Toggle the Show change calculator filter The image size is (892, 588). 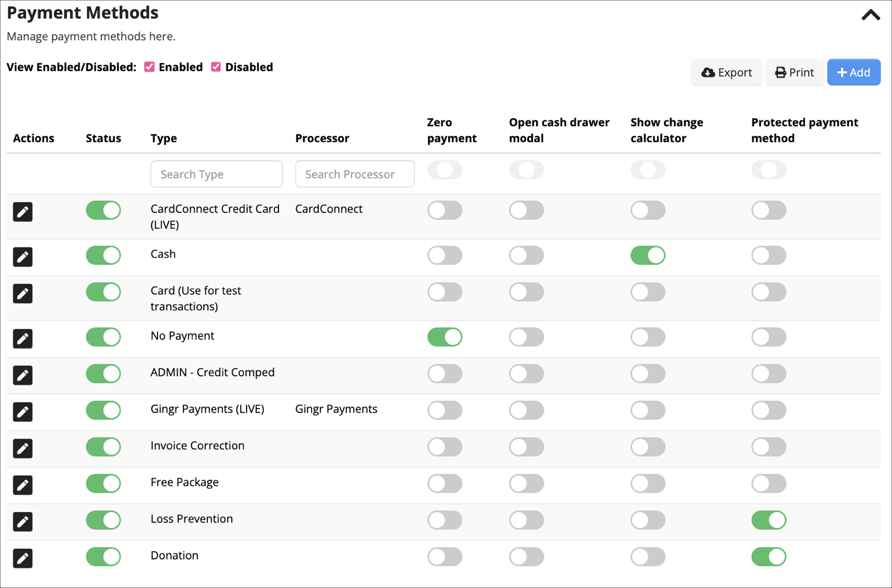coord(648,170)
